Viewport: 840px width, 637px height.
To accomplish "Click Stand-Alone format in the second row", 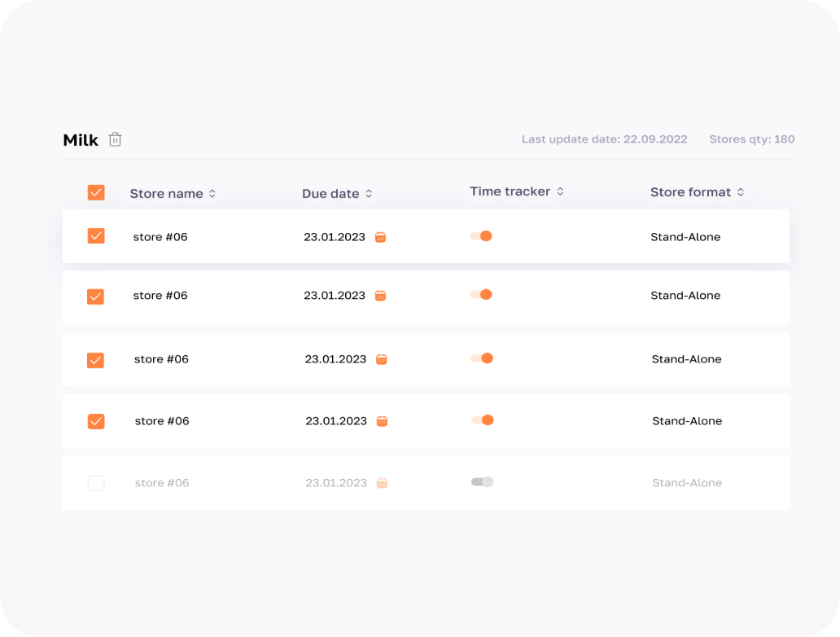I will (x=685, y=296).
